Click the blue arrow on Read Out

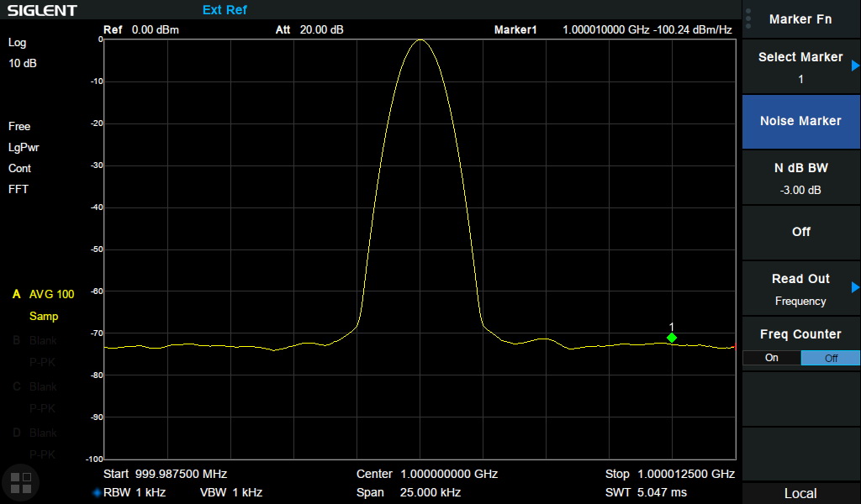point(855,287)
